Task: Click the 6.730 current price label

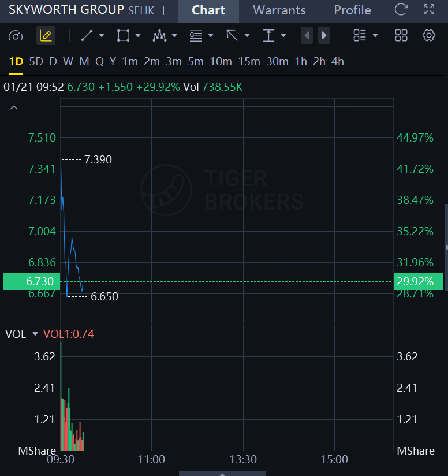Action: (x=32, y=281)
